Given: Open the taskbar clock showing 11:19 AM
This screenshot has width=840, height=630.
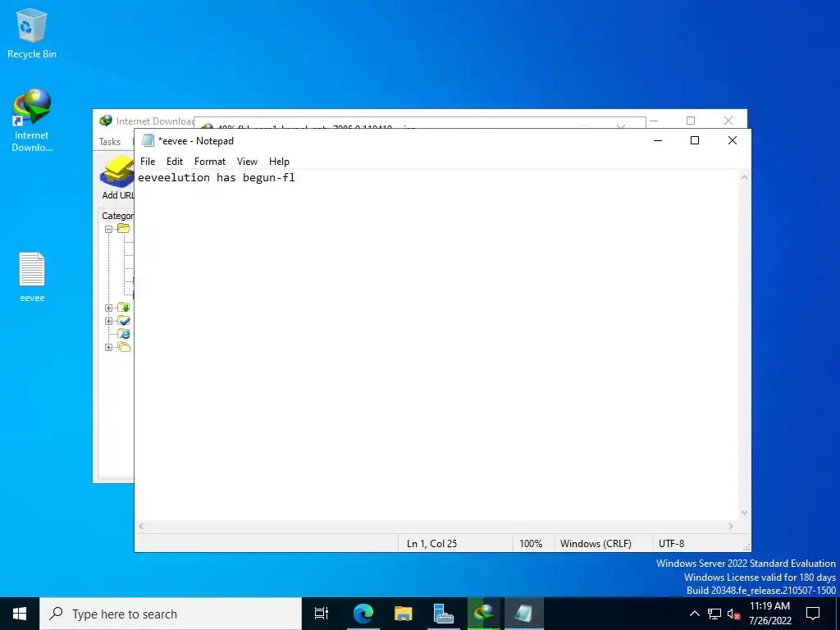Looking at the screenshot, I should point(769,614).
